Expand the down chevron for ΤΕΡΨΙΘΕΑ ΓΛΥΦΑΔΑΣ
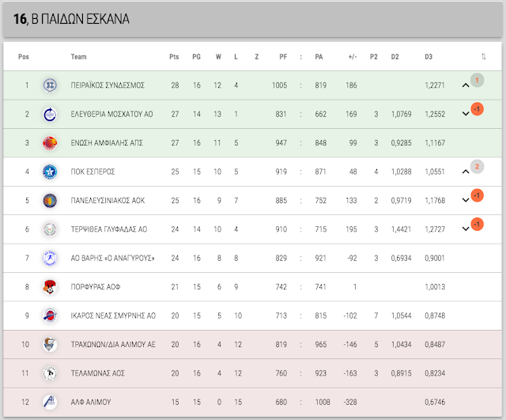This screenshot has width=506, height=420. point(466,229)
